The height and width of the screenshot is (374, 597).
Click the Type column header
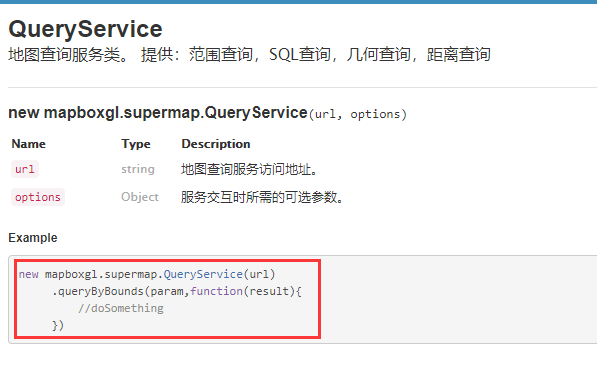pyautogui.click(x=136, y=144)
